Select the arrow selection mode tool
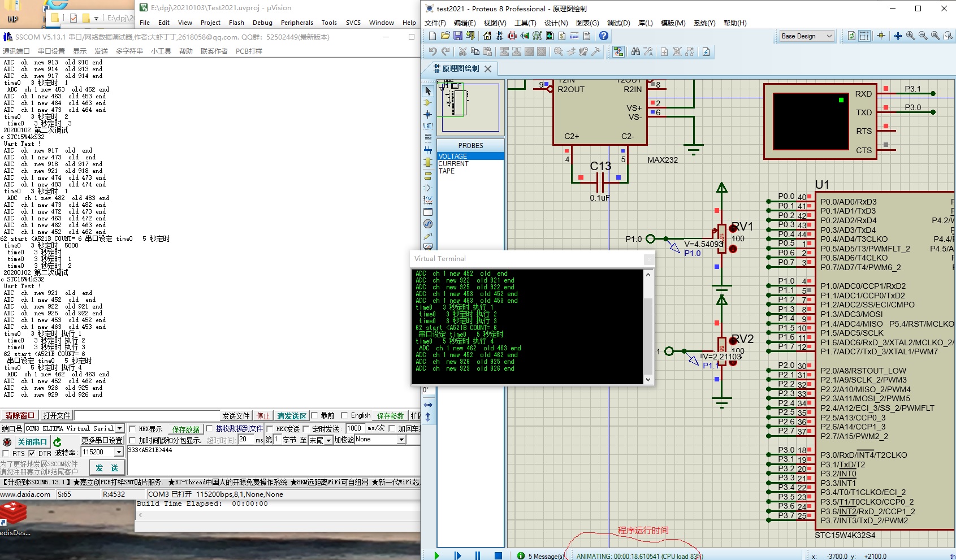This screenshot has width=956, height=560. tap(428, 90)
